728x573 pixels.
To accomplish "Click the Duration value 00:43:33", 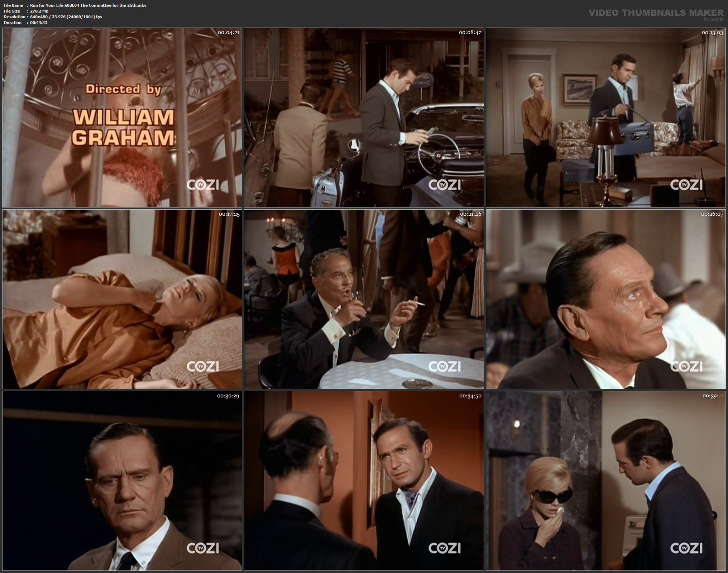I will coord(39,23).
